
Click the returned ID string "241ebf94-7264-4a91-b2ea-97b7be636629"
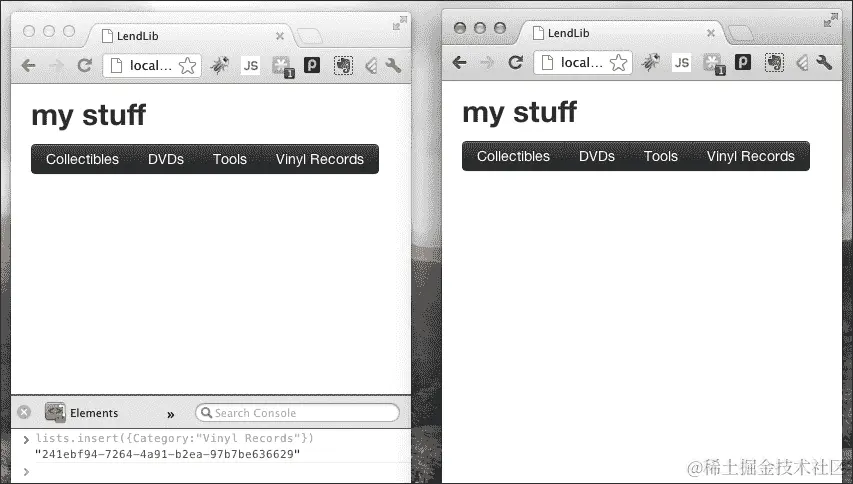pyautogui.click(x=168, y=454)
